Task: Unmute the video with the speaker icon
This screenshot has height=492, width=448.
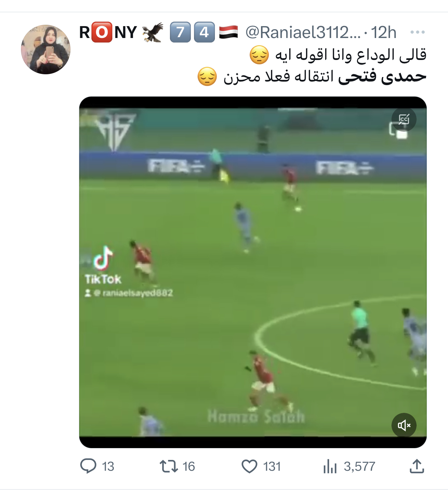Action: (x=404, y=425)
